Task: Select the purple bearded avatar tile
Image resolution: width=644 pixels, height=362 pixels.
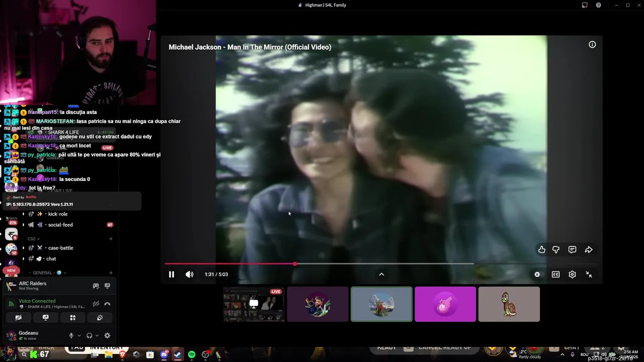Action: 317,304
